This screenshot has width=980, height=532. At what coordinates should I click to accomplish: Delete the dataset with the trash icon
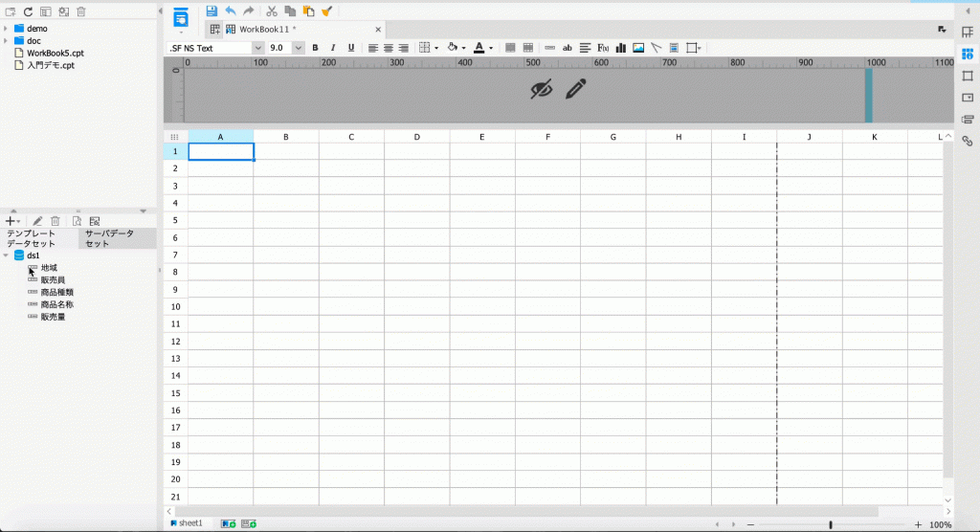[56, 221]
